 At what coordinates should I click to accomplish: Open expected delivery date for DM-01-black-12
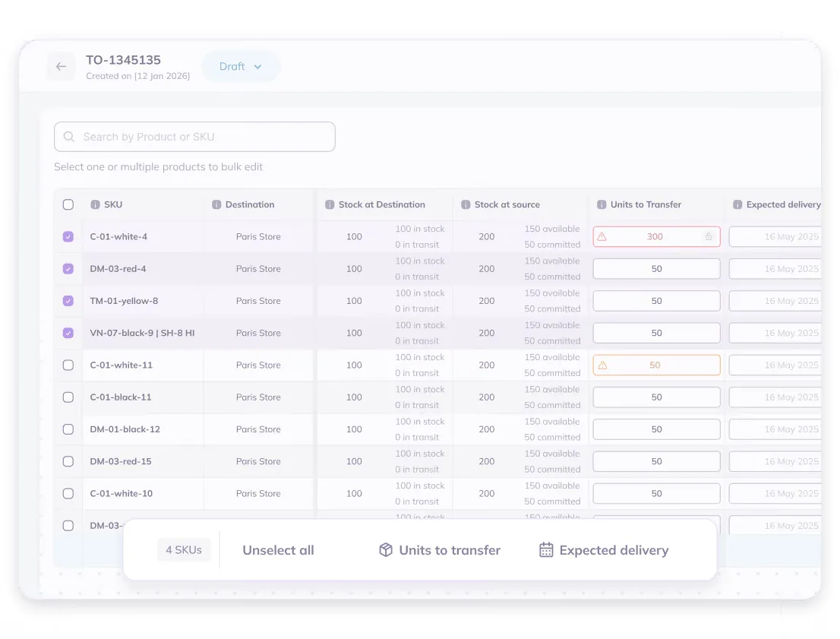[775, 429]
